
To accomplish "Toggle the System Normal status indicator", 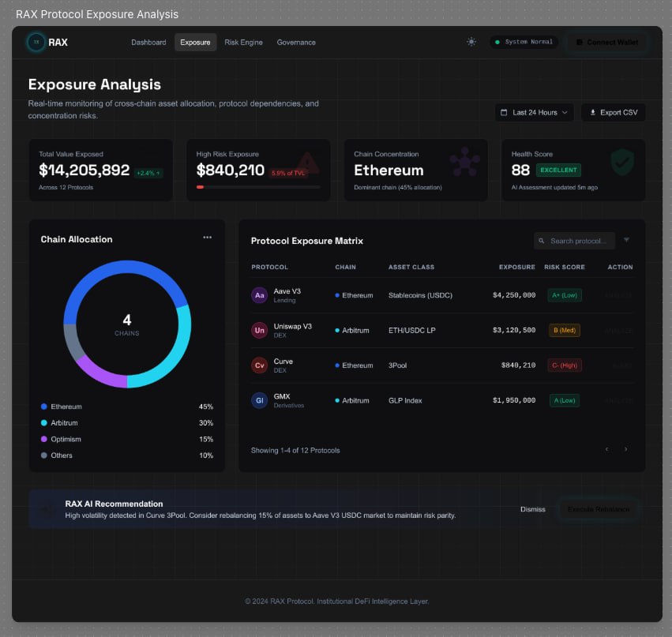I will coord(524,42).
